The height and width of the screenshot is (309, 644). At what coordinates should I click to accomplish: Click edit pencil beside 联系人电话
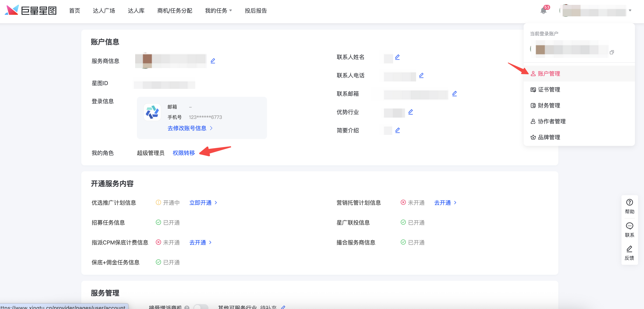coord(421,75)
